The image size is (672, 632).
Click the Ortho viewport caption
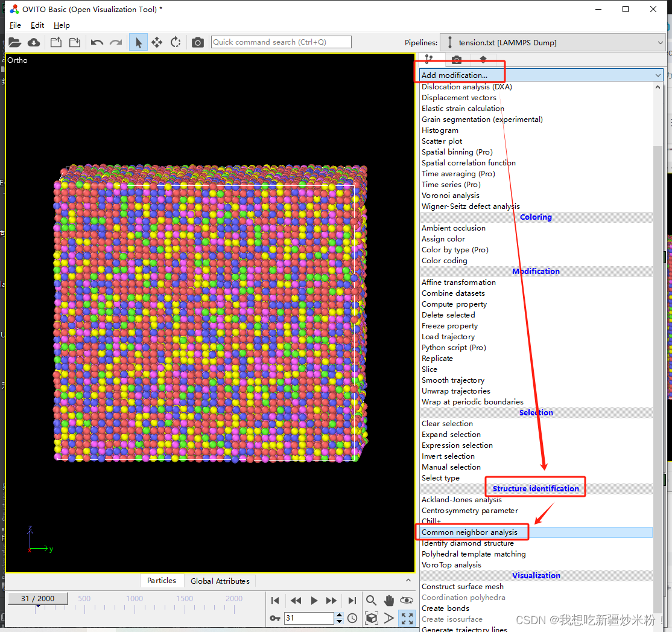[17, 60]
